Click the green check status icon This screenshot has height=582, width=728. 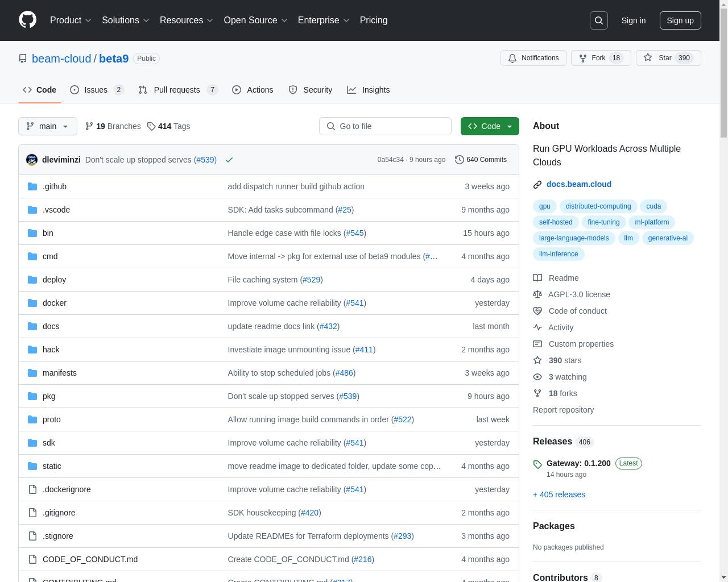pyautogui.click(x=229, y=160)
